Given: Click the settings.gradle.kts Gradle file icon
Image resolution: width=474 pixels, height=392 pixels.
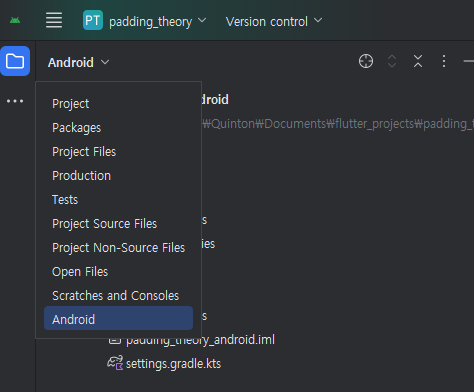Looking at the screenshot, I should [115, 363].
